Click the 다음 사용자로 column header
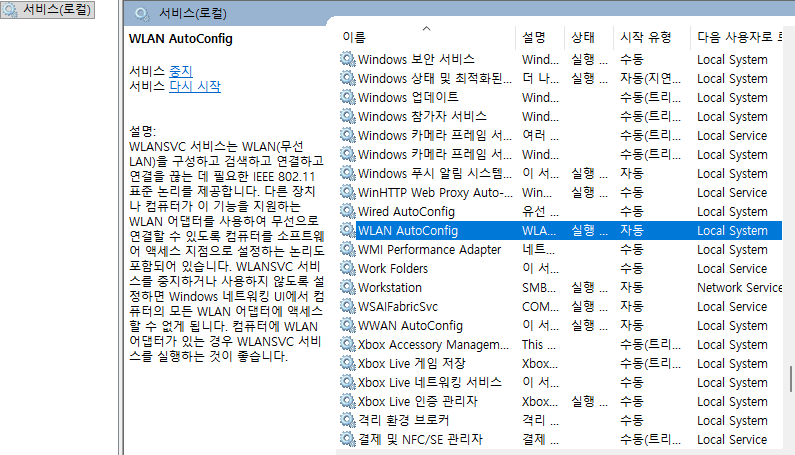 (x=740, y=37)
